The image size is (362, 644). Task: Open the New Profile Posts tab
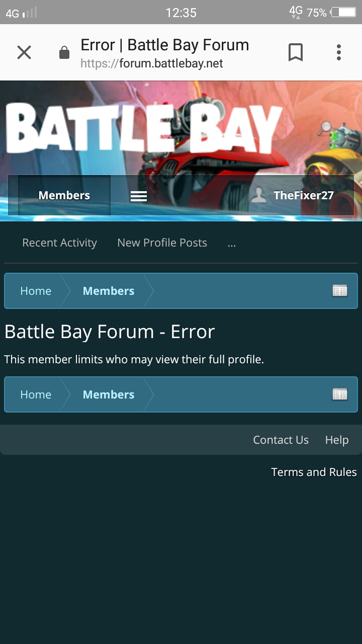(x=162, y=243)
